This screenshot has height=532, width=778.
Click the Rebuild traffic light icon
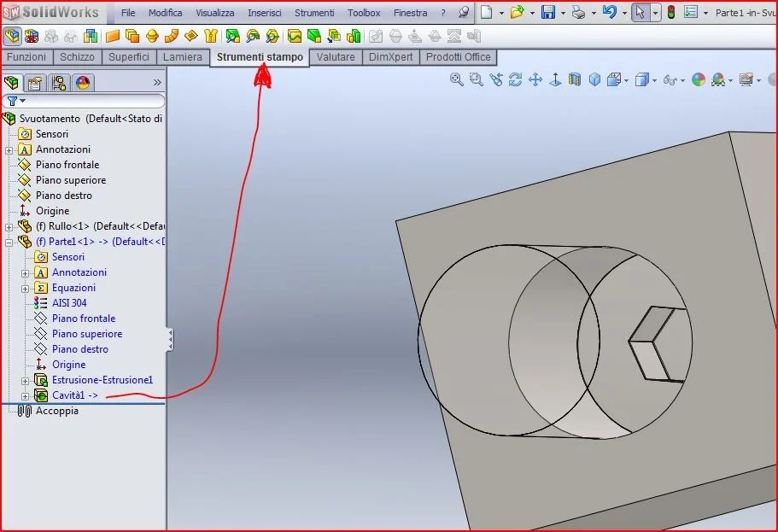[x=671, y=13]
